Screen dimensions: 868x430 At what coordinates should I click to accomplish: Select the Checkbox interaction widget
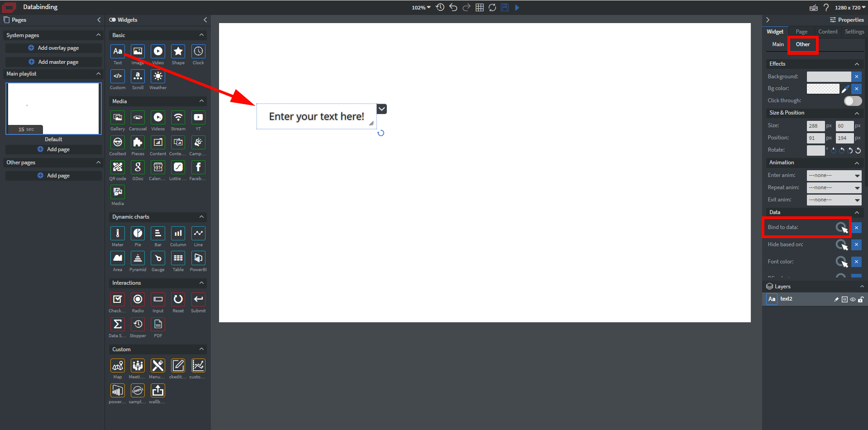tap(118, 299)
